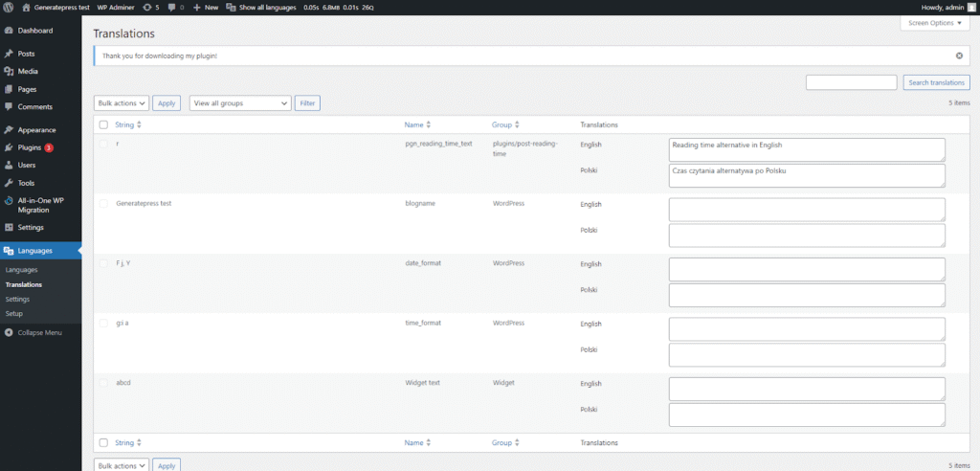Sort by Group column arrows in header

[517, 124]
